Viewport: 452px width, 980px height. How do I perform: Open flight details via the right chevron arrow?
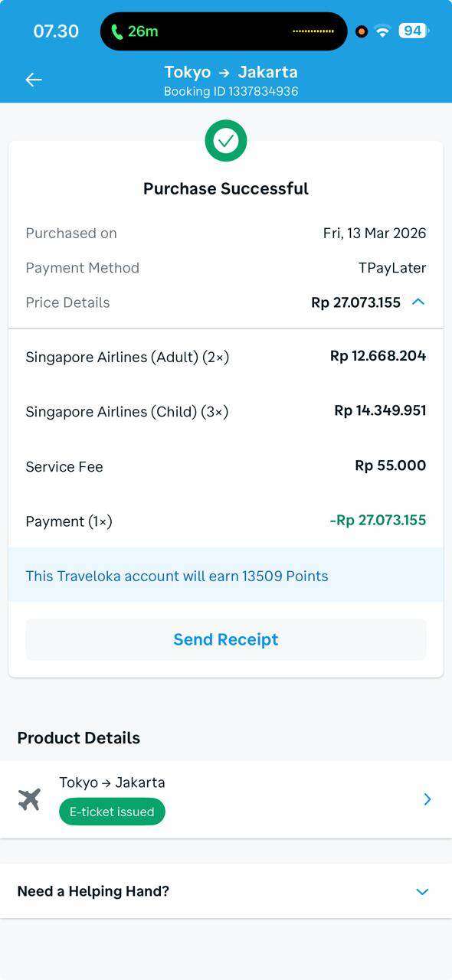click(427, 799)
